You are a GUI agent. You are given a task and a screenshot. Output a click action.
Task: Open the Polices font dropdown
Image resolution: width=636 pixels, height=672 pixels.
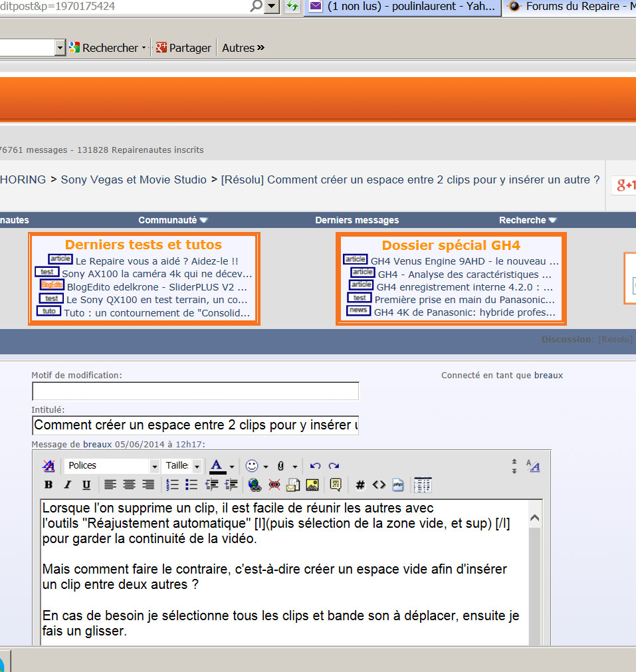[x=154, y=466]
